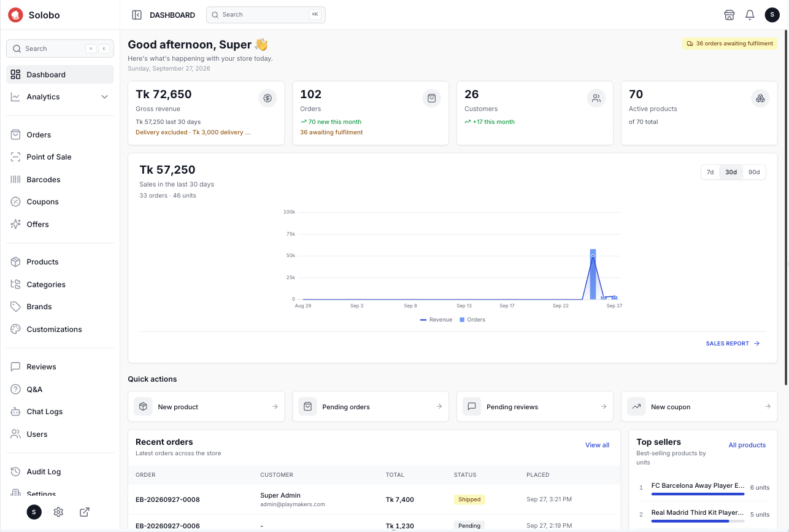Open the external link icon in sidebar footer
The width and height of the screenshot is (789, 532).
click(x=85, y=512)
